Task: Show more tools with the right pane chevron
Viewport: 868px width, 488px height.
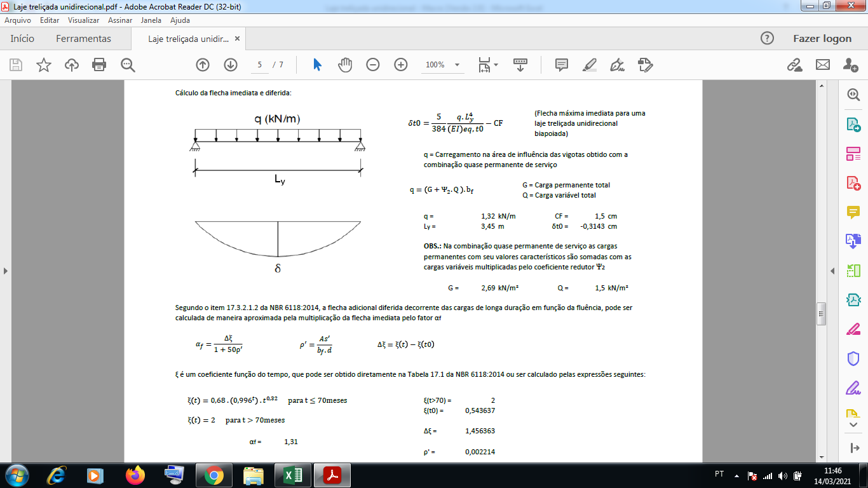Action: 853,424
